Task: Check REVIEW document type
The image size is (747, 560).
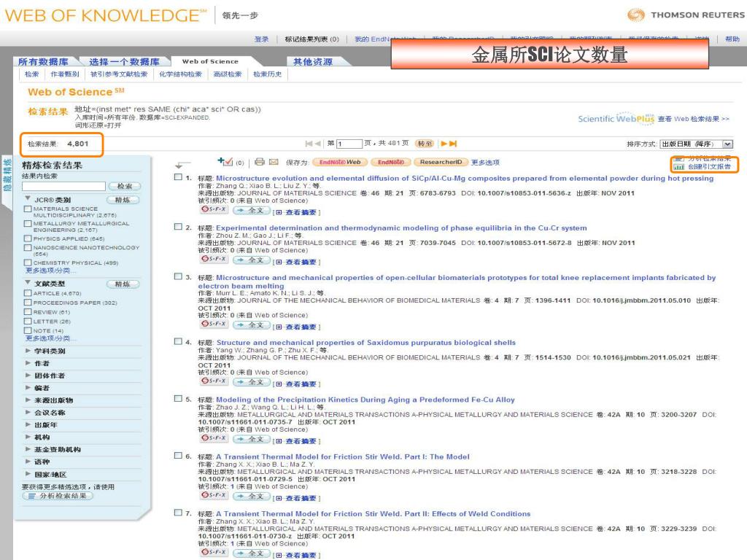Action: 28,312
